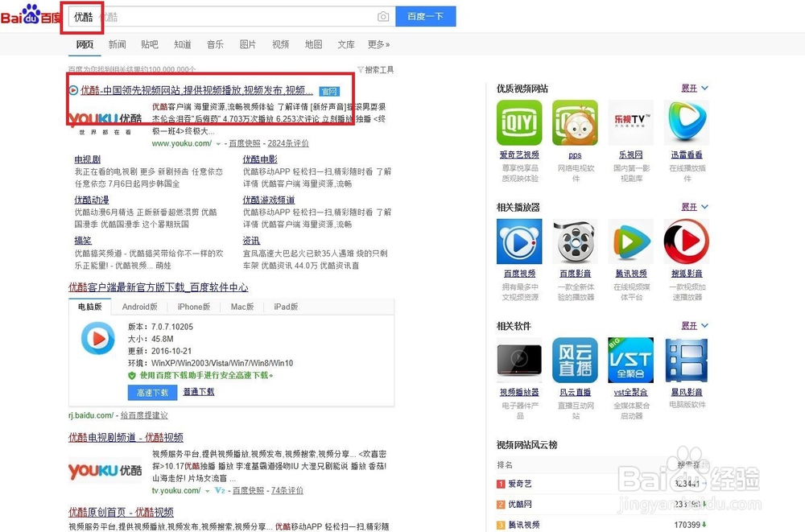Click 搜狐影音 icon
The image size is (805, 532).
point(687,241)
